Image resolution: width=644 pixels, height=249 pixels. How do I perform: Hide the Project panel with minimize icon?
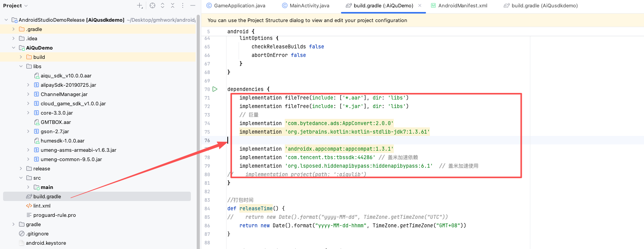(193, 5)
